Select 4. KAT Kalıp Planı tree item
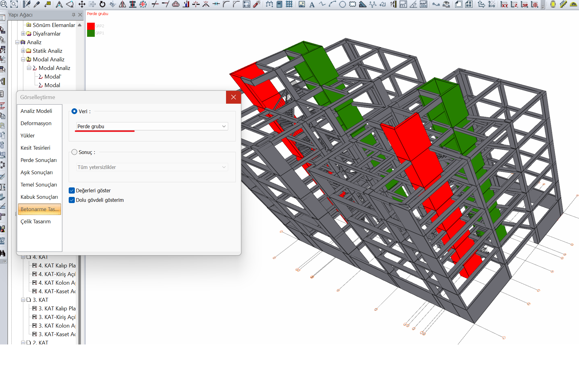The width and height of the screenshot is (579, 392). click(x=57, y=266)
